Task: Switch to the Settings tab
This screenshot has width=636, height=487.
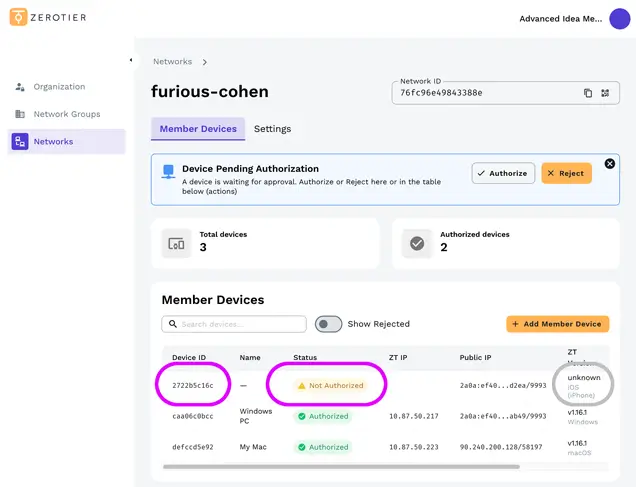Action: pos(272,129)
